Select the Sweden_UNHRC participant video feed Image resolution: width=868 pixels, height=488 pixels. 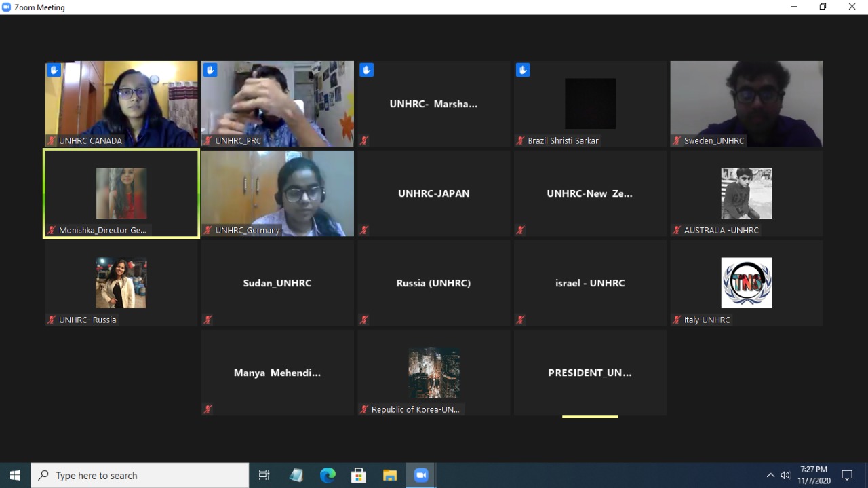pyautogui.click(x=747, y=104)
